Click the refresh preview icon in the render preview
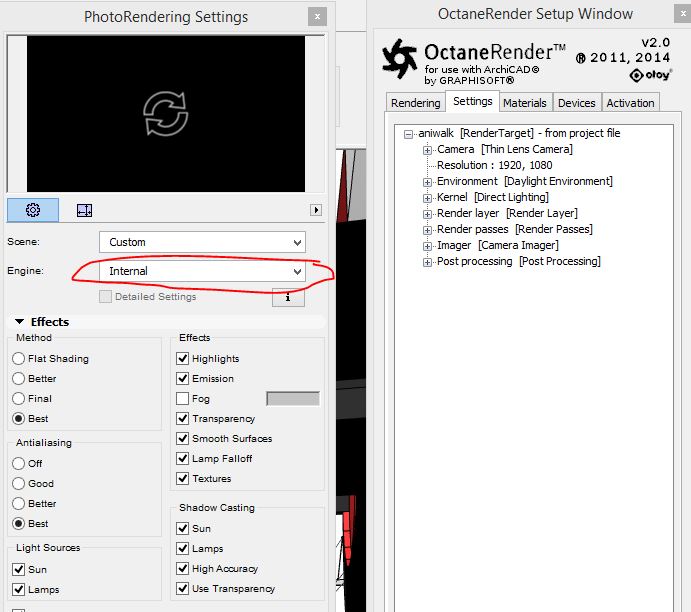The width and height of the screenshot is (691, 612). click(x=166, y=114)
